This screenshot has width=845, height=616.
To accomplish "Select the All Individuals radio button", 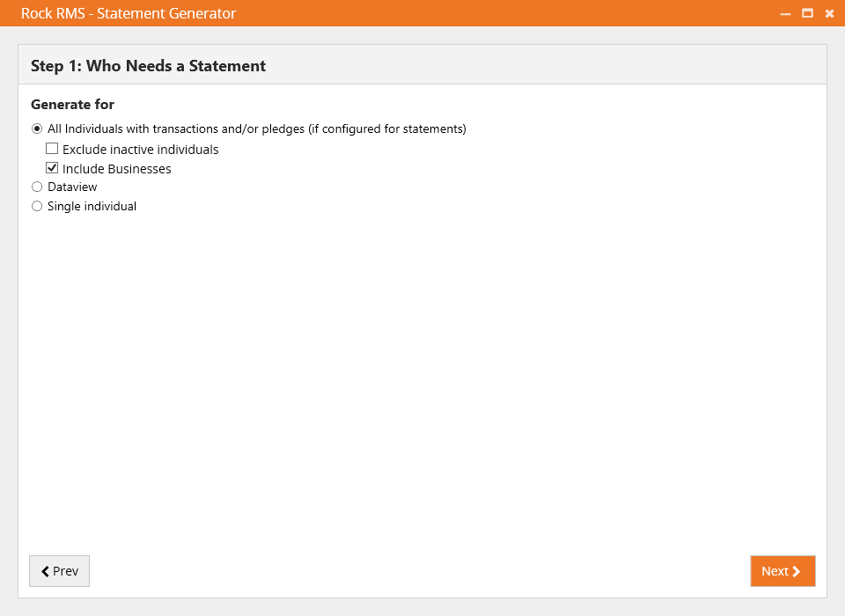I will pos(37,128).
